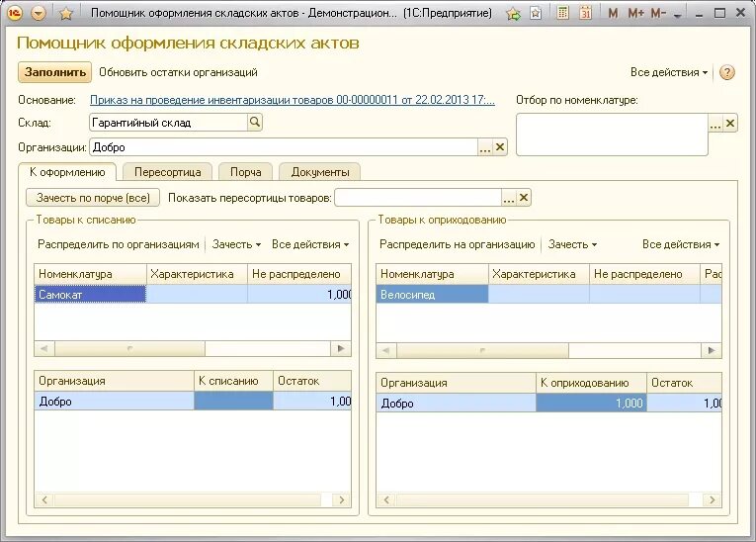The image size is (756, 542).
Task: Click the add to favorites star icon
Action: pos(513,14)
